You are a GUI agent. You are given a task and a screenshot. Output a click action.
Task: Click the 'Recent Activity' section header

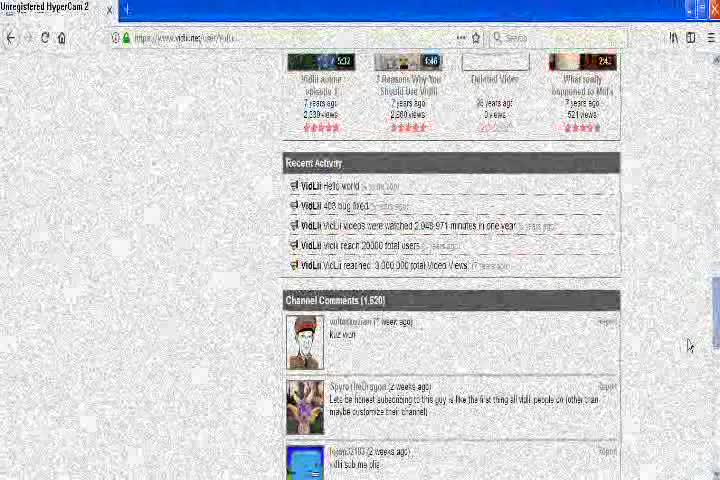pyautogui.click(x=451, y=163)
